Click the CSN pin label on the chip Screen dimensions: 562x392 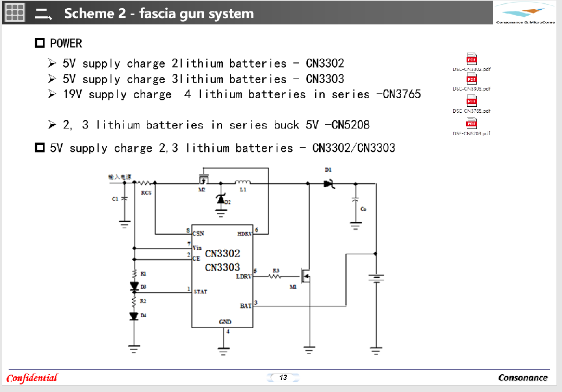pyautogui.click(x=198, y=234)
